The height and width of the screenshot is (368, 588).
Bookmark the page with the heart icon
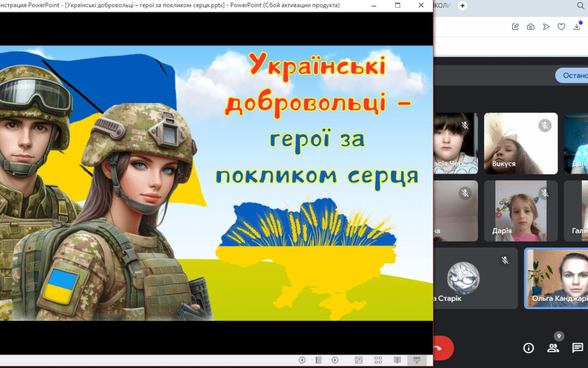coord(561,27)
